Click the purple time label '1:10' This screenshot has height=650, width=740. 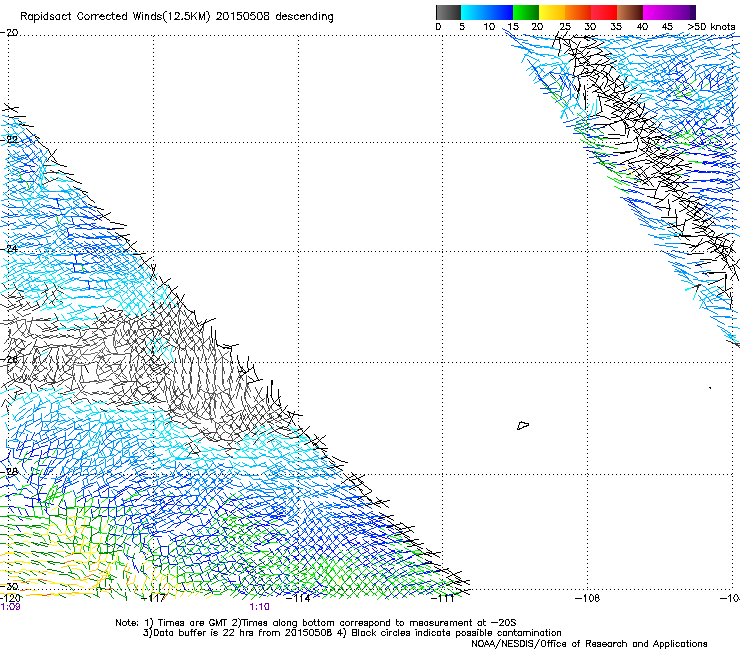tap(260, 607)
